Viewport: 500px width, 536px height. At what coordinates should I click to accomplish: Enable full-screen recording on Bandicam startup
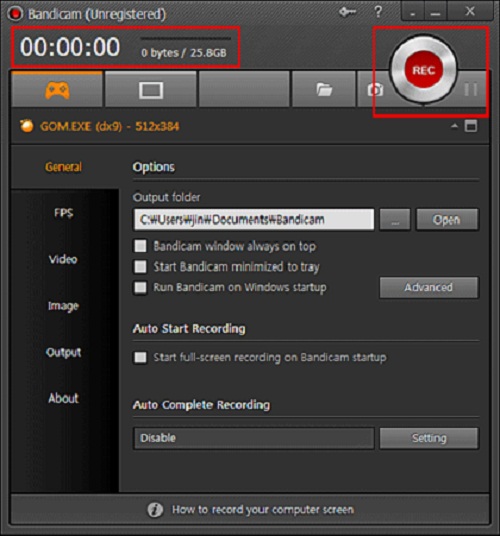(x=140, y=357)
